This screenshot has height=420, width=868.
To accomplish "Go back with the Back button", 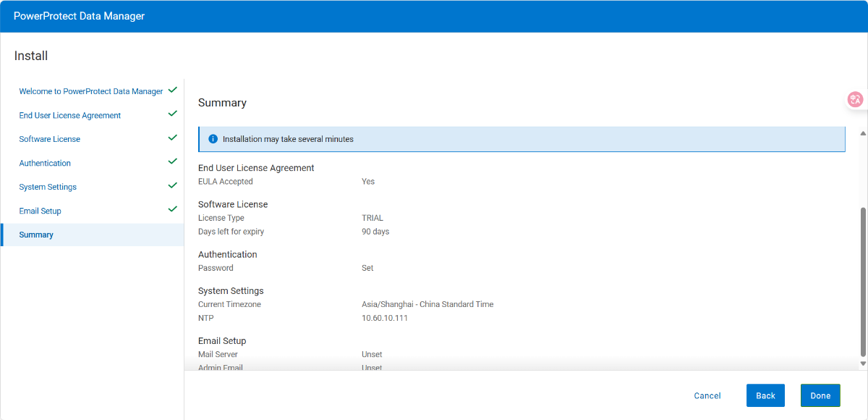I will (765, 395).
